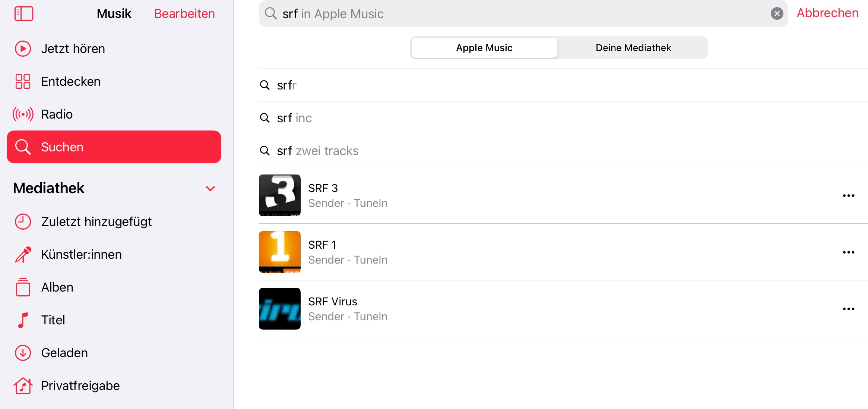Switch to Deine Mediathek segment
The height and width of the screenshot is (409, 868).
pos(633,48)
